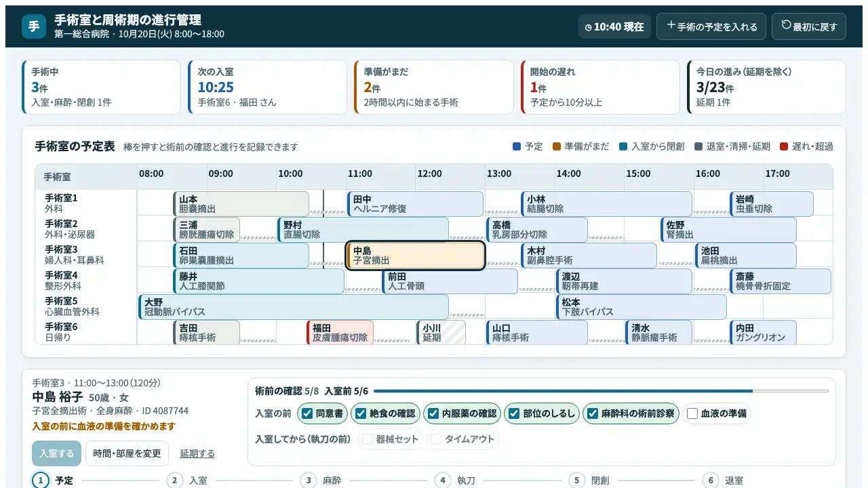Open 内田 ガングリオン bar

point(763,333)
